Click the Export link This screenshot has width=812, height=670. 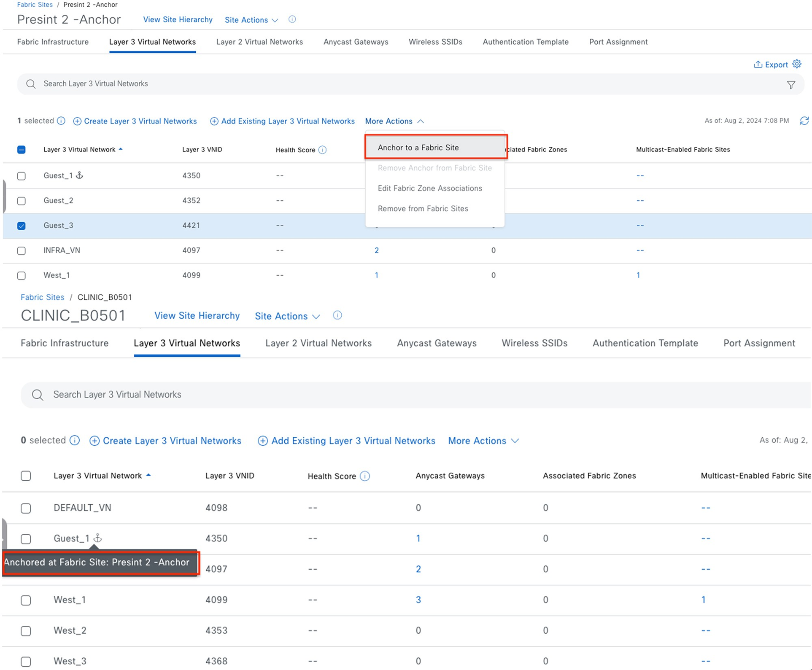[x=776, y=65]
